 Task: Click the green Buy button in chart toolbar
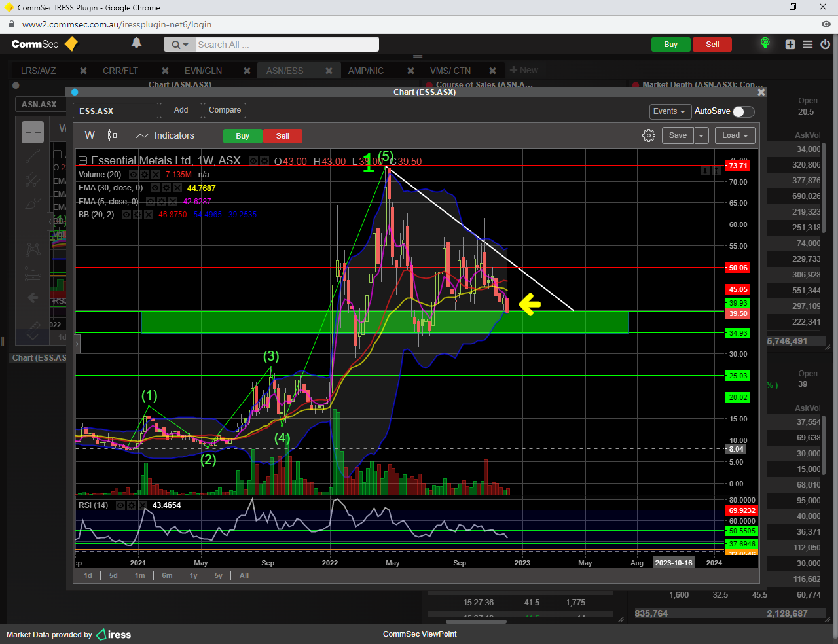click(x=243, y=136)
